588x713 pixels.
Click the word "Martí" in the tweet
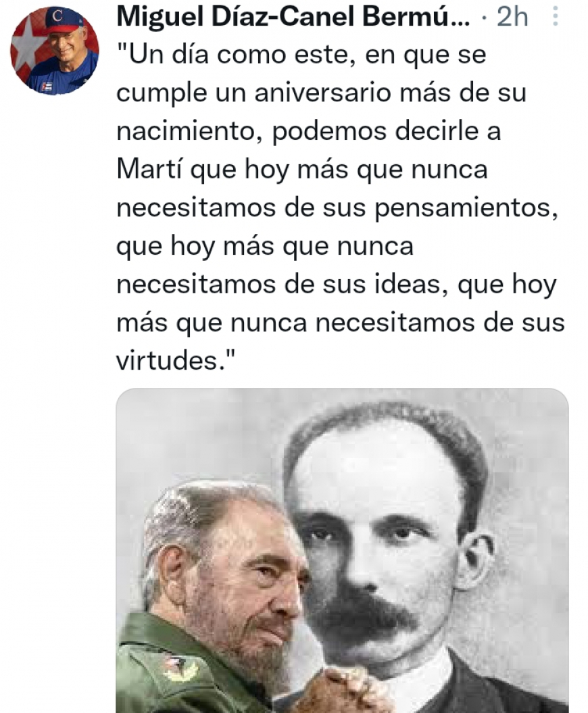point(149,169)
